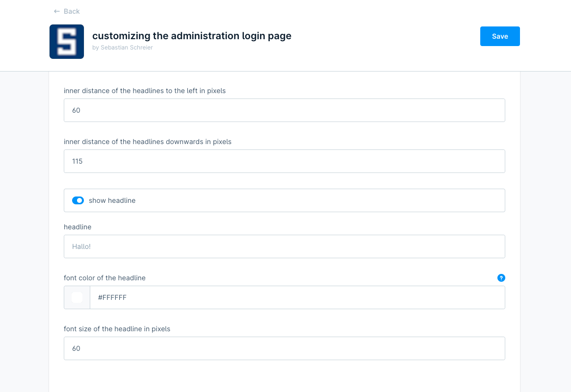Click the Shopware plugin "S" logo icon
The height and width of the screenshot is (392, 571).
(x=67, y=41)
